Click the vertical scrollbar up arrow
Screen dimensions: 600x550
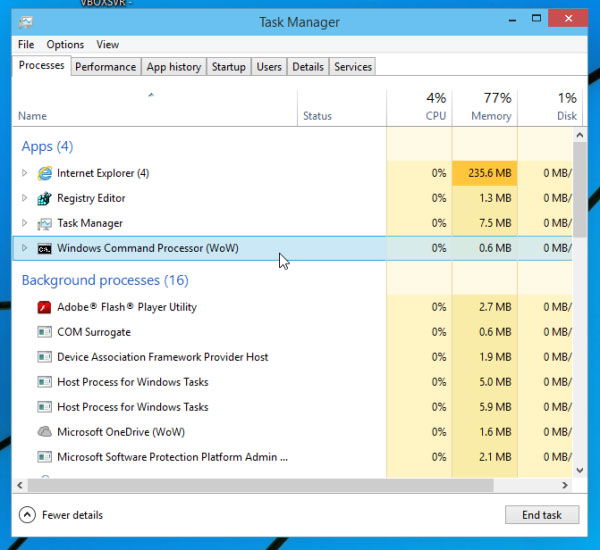[x=580, y=135]
